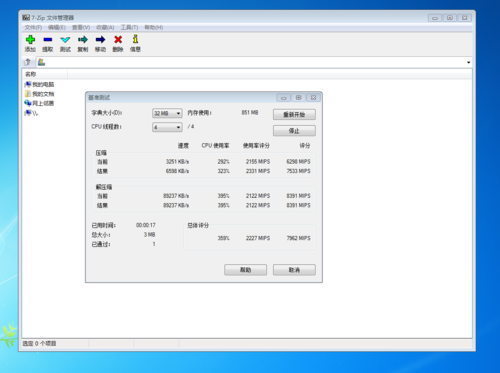Click the 内存使用 label
500x373 pixels.
(x=199, y=113)
